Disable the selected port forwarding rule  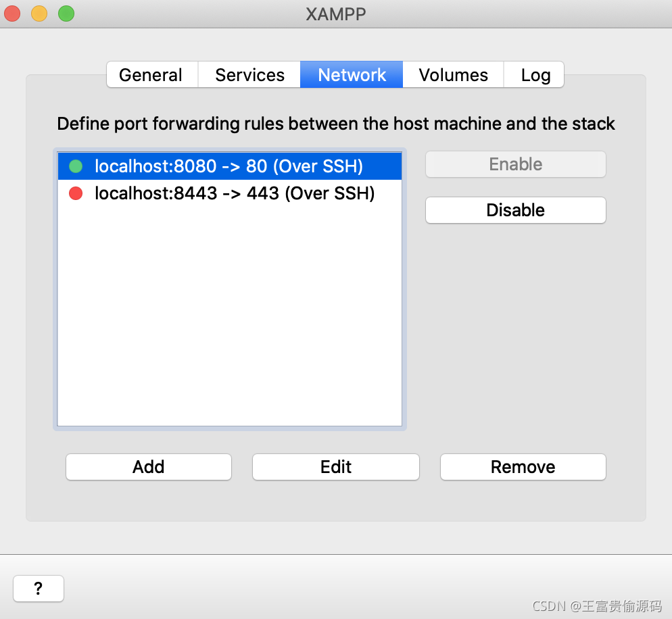(516, 210)
